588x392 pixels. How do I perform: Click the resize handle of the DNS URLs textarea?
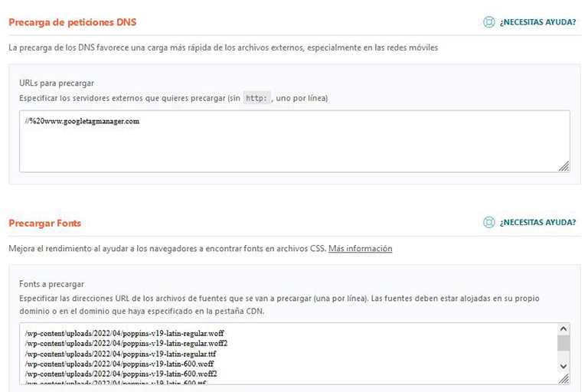pos(564,166)
